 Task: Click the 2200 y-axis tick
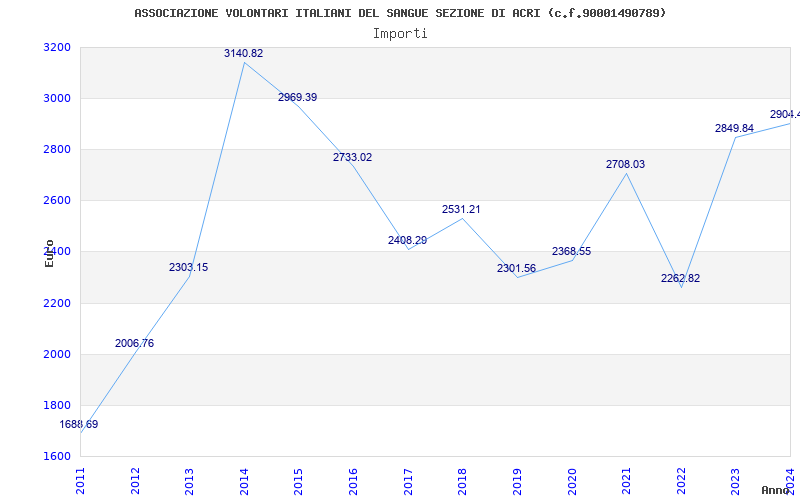point(57,304)
